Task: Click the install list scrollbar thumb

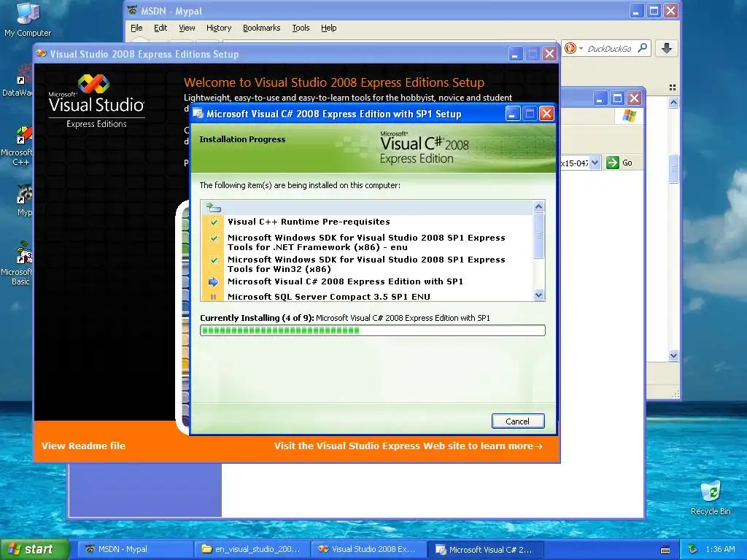Action: (539, 236)
